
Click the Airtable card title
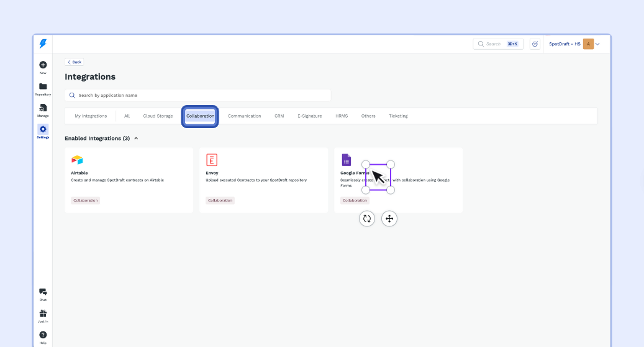79,173
